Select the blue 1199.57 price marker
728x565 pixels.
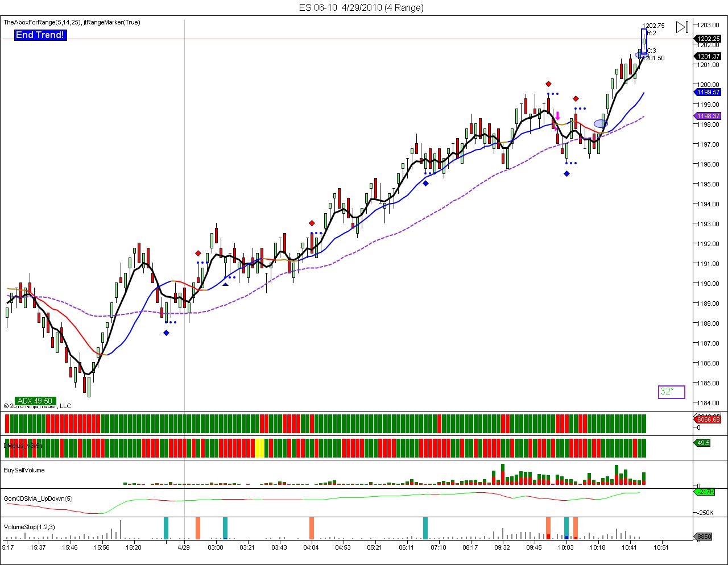[x=708, y=92]
